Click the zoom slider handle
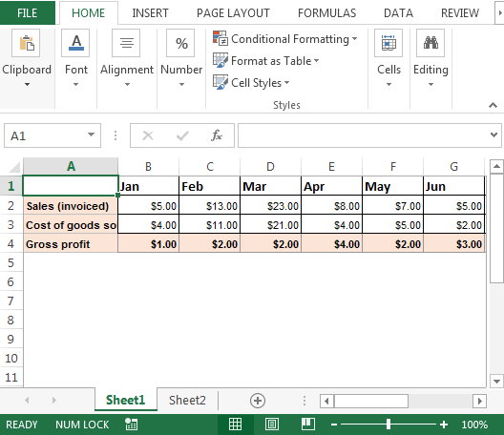 pyautogui.click(x=388, y=425)
